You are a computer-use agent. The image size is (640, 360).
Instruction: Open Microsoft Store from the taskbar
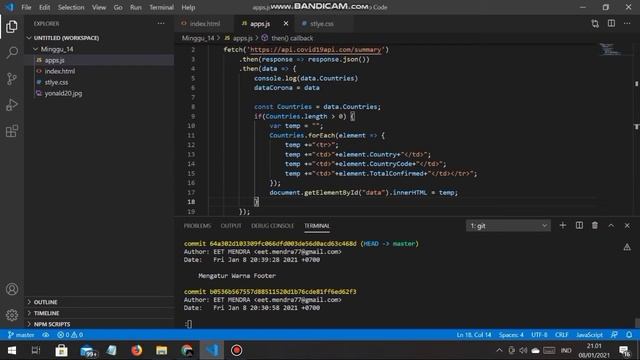(x=62, y=350)
